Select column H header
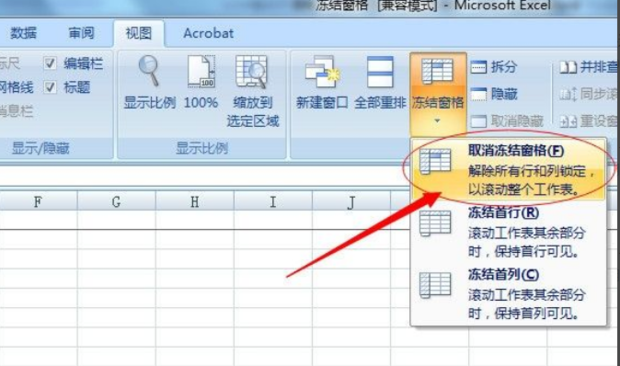This screenshot has width=620, height=366. [195, 202]
